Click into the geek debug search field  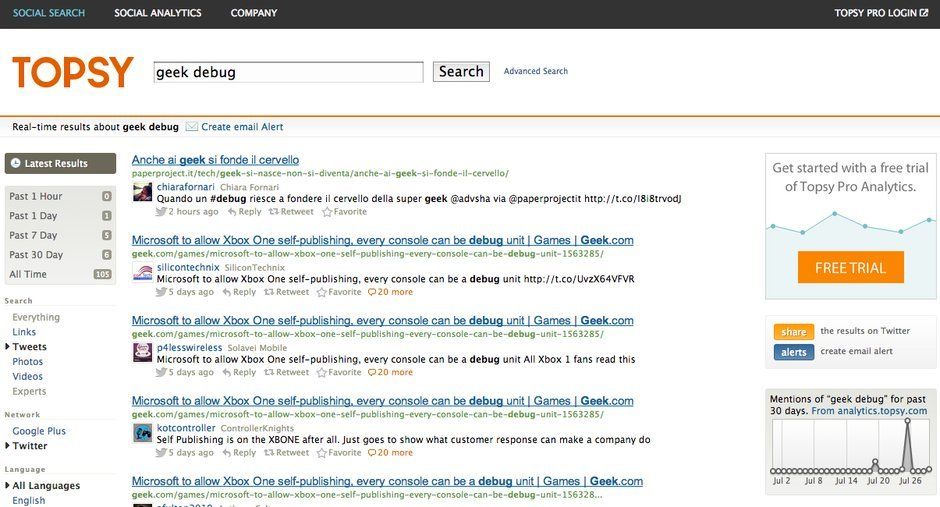click(288, 72)
